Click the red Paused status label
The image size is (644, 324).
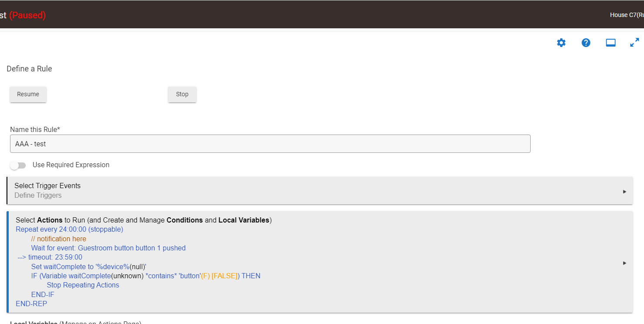point(27,15)
